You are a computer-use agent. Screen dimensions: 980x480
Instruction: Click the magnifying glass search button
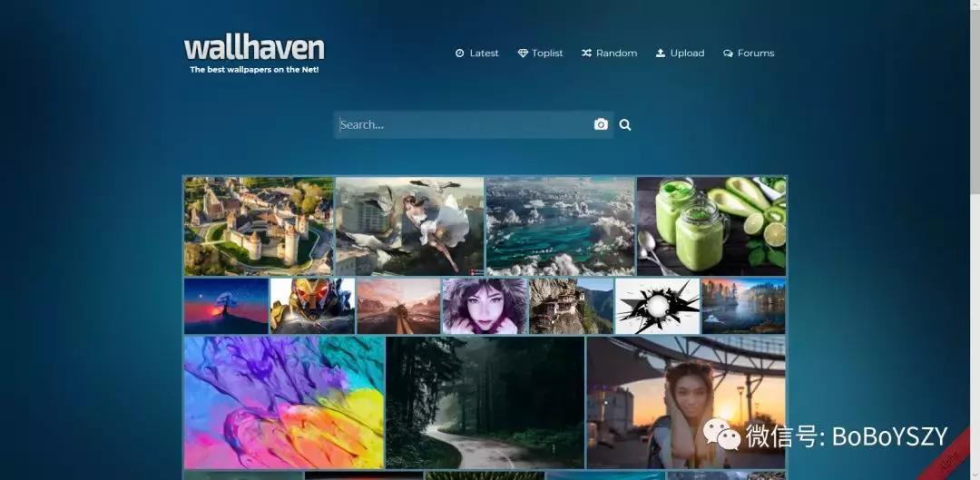pyautogui.click(x=625, y=125)
